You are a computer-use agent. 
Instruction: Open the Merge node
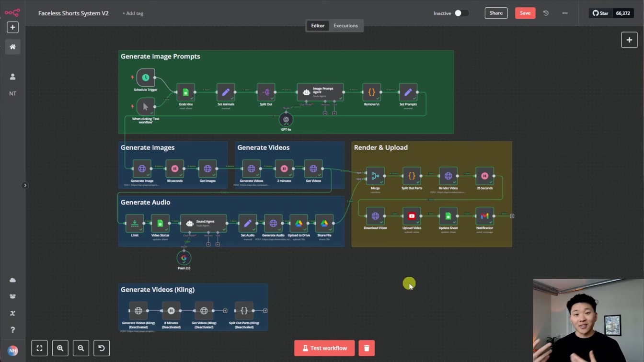point(375,176)
